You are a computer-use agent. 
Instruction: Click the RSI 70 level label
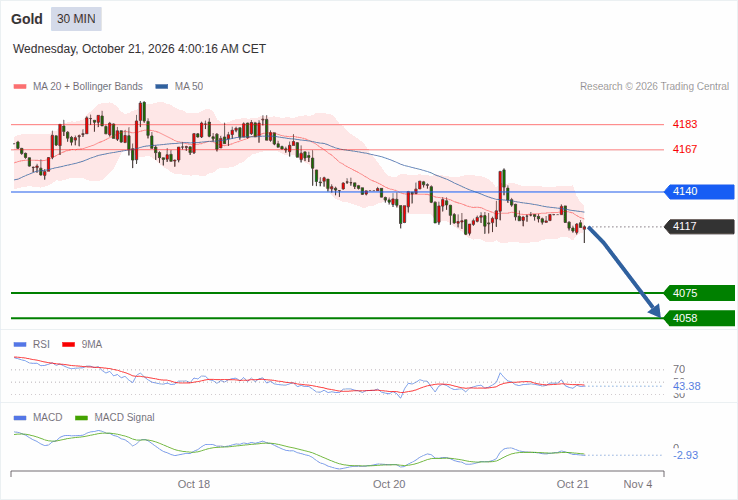point(679,370)
